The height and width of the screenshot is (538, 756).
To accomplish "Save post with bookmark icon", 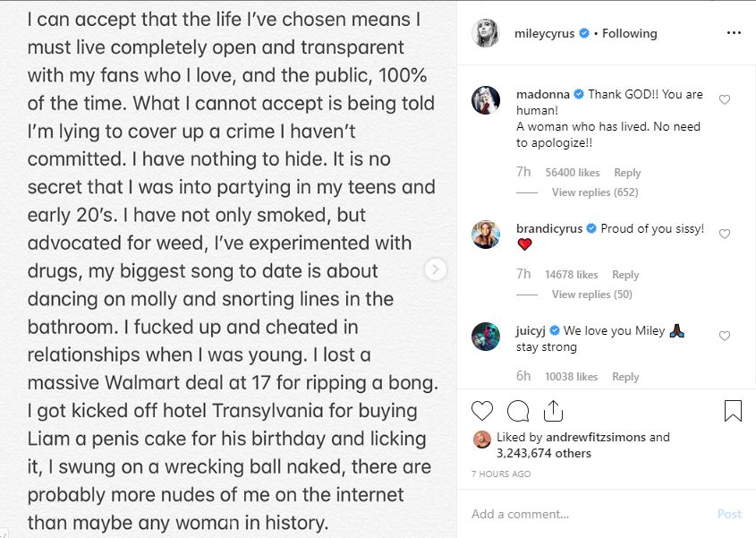I will click(x=733, y=411).
